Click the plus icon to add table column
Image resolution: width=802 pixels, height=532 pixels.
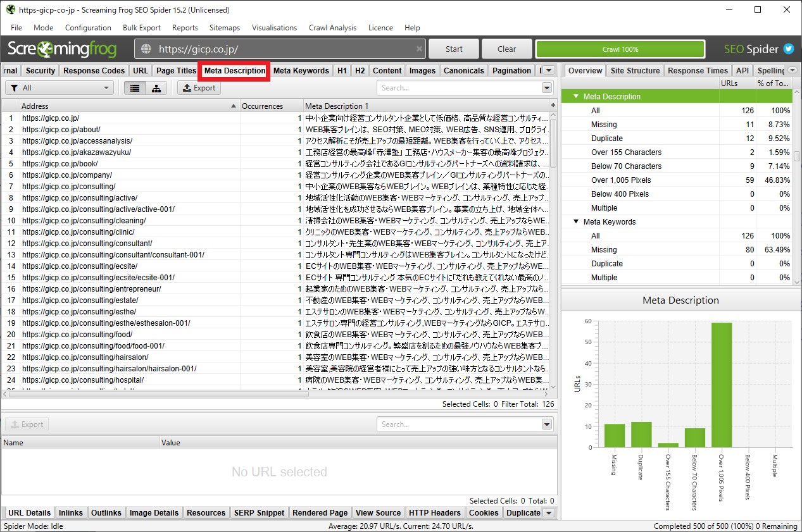(x=553, y=106)
